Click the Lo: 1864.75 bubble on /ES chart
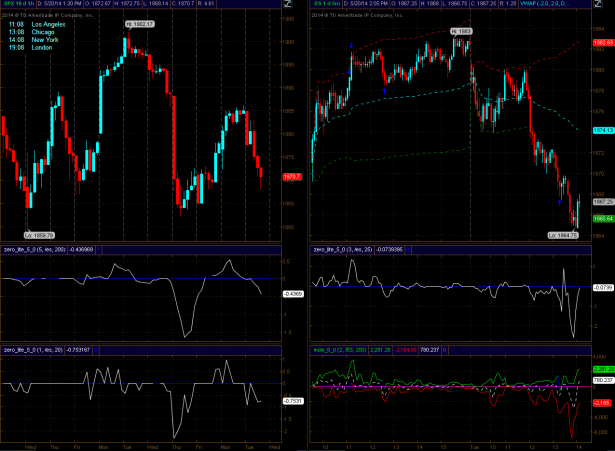The image size is (615, 451). pyautogui.click(x=563, y=235)
